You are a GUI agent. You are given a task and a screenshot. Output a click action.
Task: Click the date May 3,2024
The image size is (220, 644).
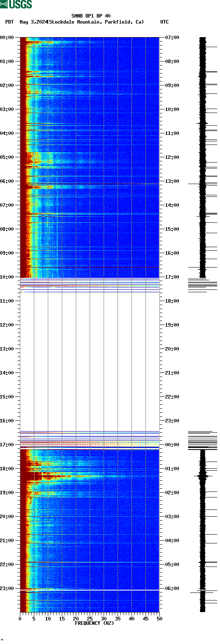pos(34,22)
